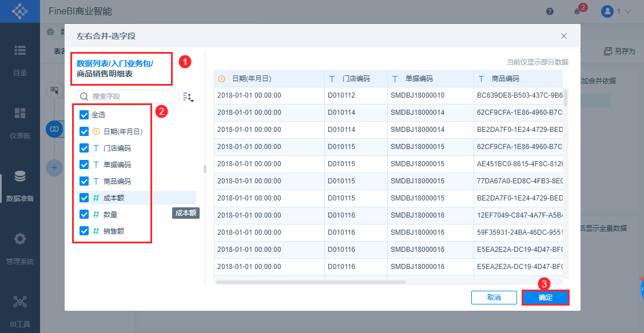Image resolution: width=644 pixels, height=333 pixels.
Task: Uncheck the 数量 field
Action: coord(84,214)
